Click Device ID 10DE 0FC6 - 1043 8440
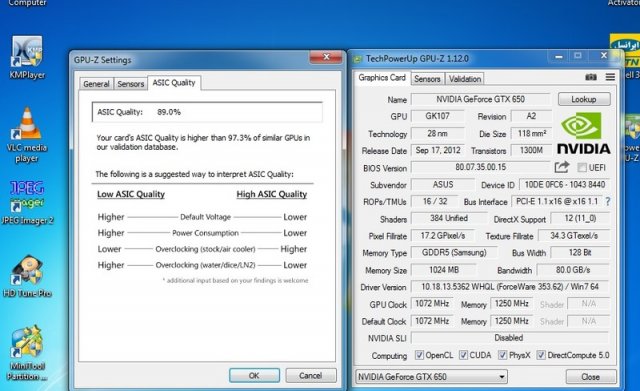This screenshot has height=391, width=640. pyautogui.click(x=564, y=184)
